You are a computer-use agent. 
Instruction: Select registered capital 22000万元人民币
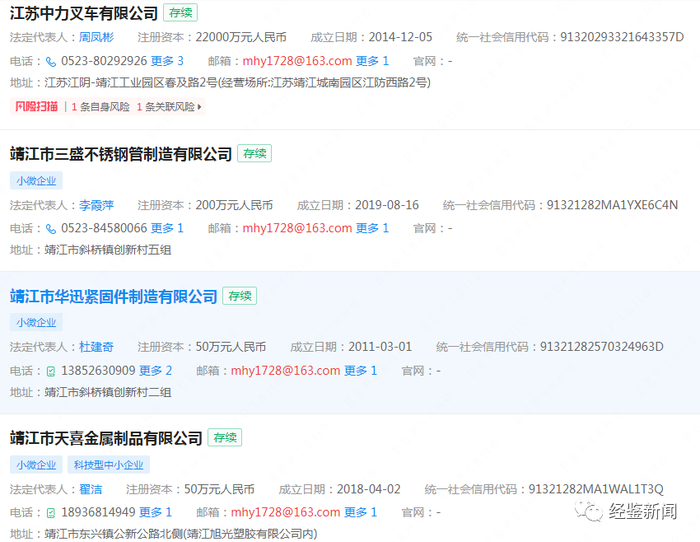coord(241,37)
